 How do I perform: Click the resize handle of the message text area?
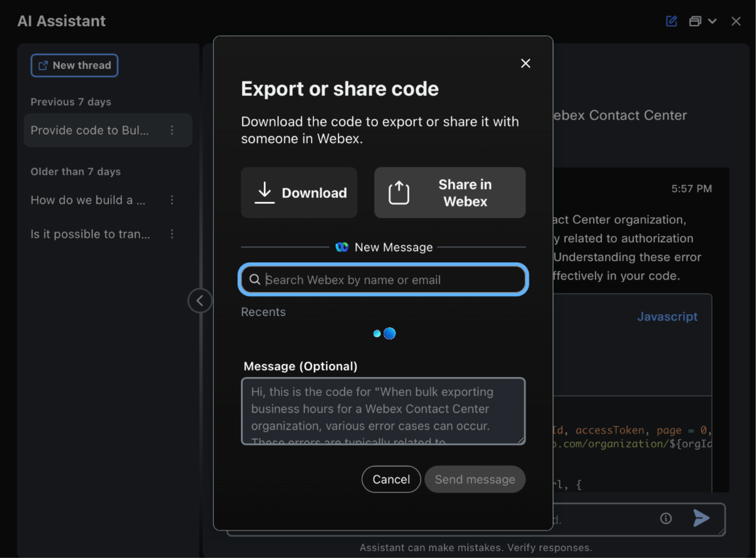coord(521,440)
